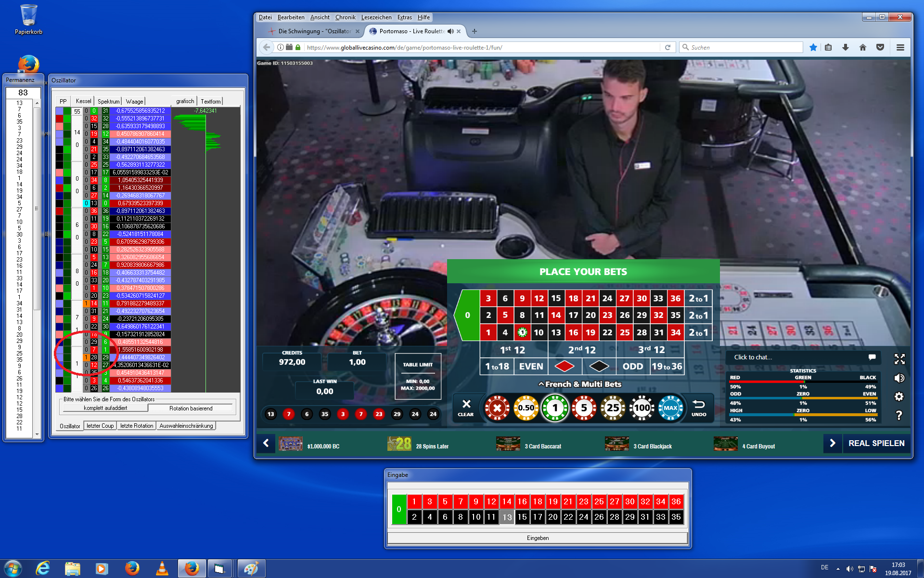Click the CLEAR bets button
Viewport: 924px width, 578px height.
(x=466, y=407)
